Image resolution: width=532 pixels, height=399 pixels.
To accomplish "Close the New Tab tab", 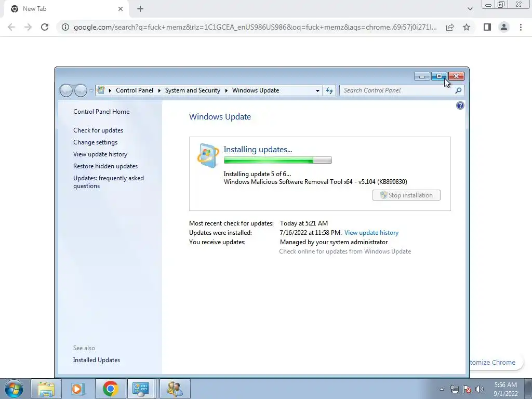I will (121, 9).
